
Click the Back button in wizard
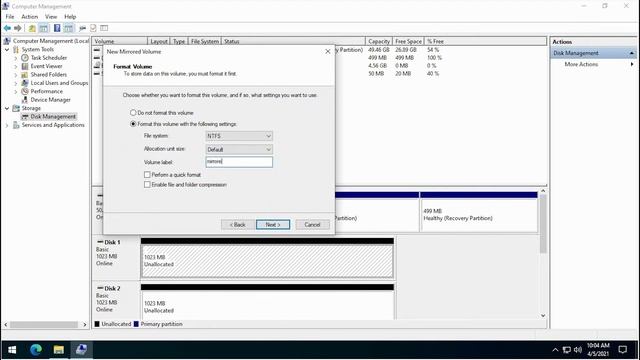[x=238, y=224]
